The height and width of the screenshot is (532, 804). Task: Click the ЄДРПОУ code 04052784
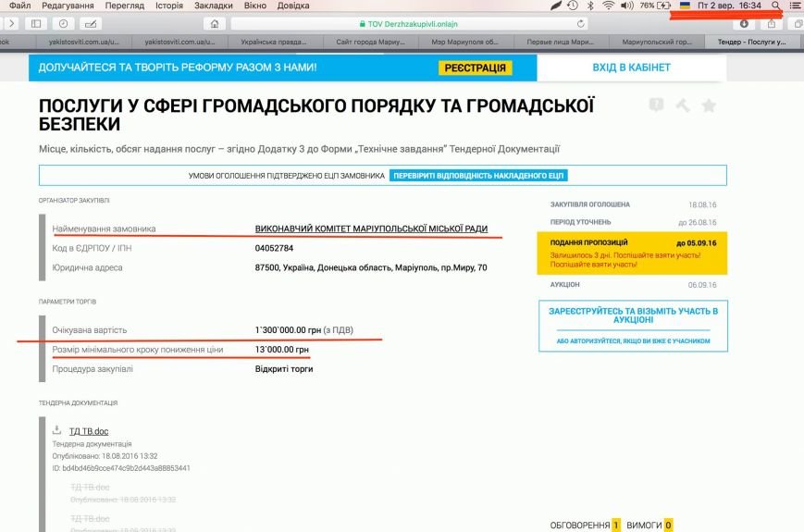coord(275,248)
